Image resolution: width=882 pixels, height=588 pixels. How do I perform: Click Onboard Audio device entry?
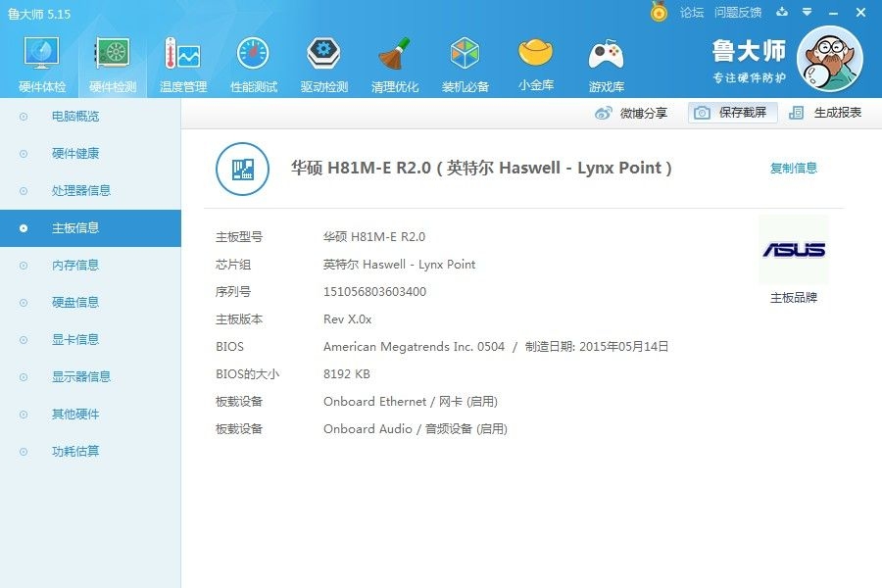416,429
